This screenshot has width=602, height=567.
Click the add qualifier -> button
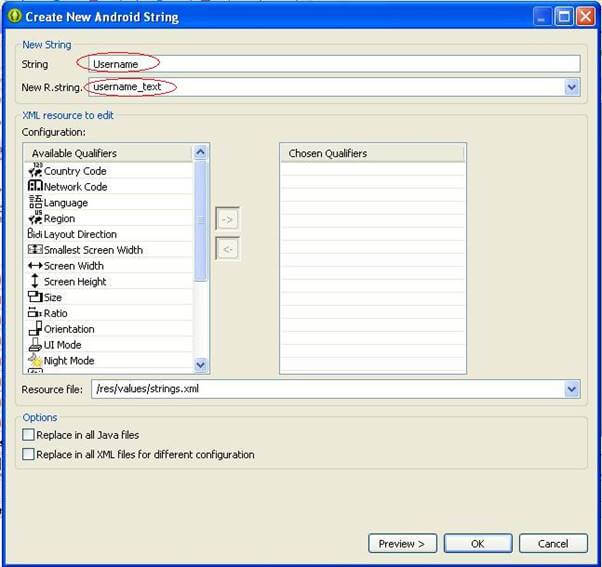click(x=227, y=219)
